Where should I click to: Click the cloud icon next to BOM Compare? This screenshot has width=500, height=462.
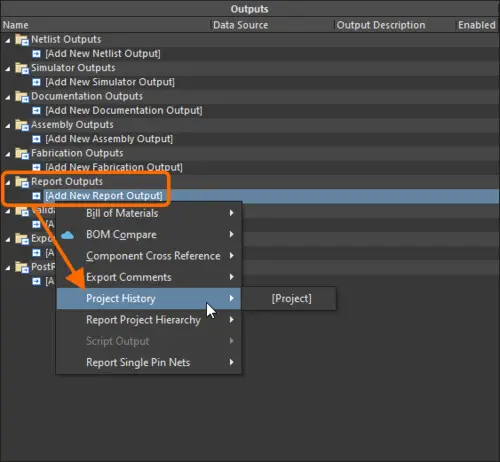(67, 235)
